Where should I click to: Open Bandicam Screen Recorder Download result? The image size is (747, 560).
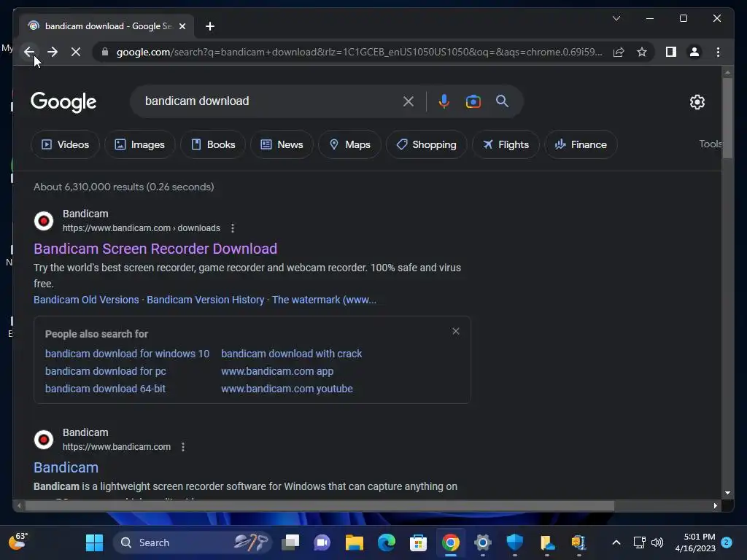pyautogui.click(x=155, y=249)
